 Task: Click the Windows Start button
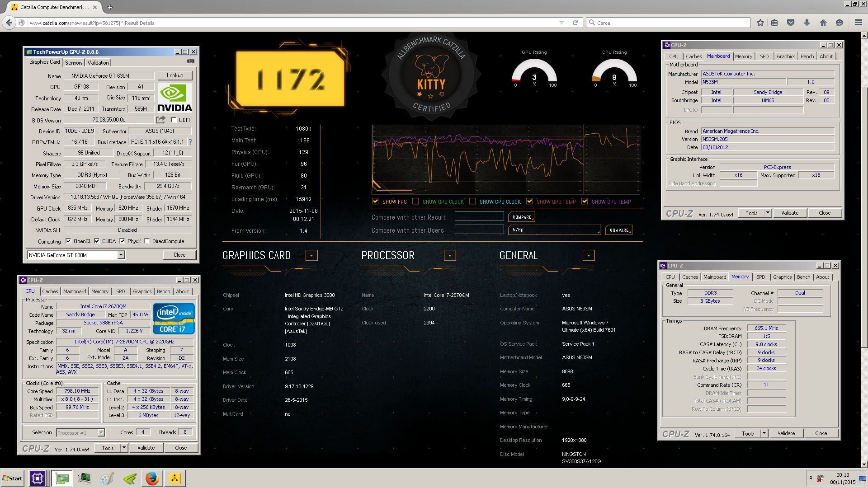pyautogui.click(x=12, y=479)
